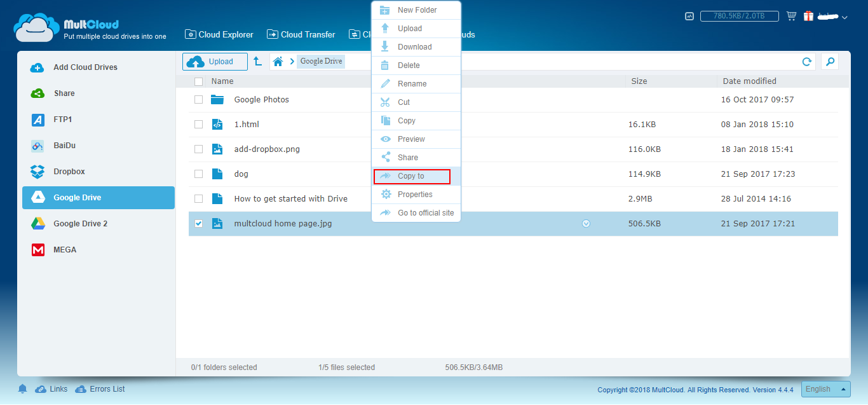This screenshot has height=405, width=868.
Task: Click the Google Photos folder icon
Action: pyautogui.click(x=217, y=99)
